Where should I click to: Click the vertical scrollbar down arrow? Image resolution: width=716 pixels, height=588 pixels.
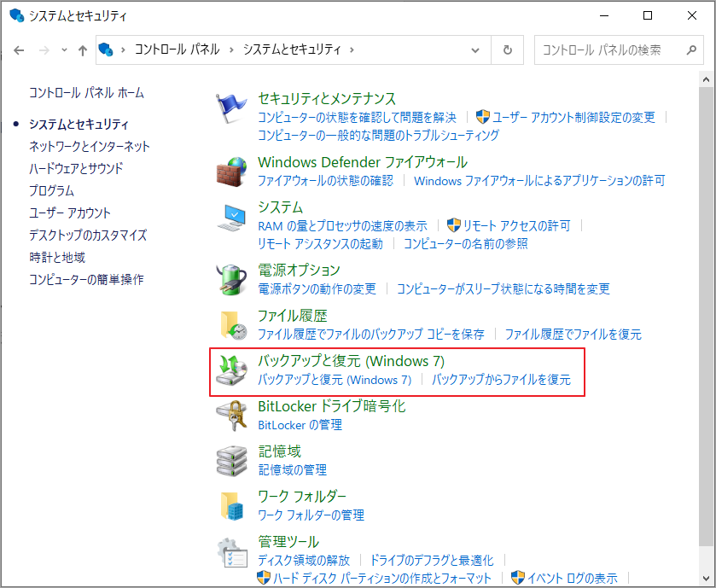(706, 579)
